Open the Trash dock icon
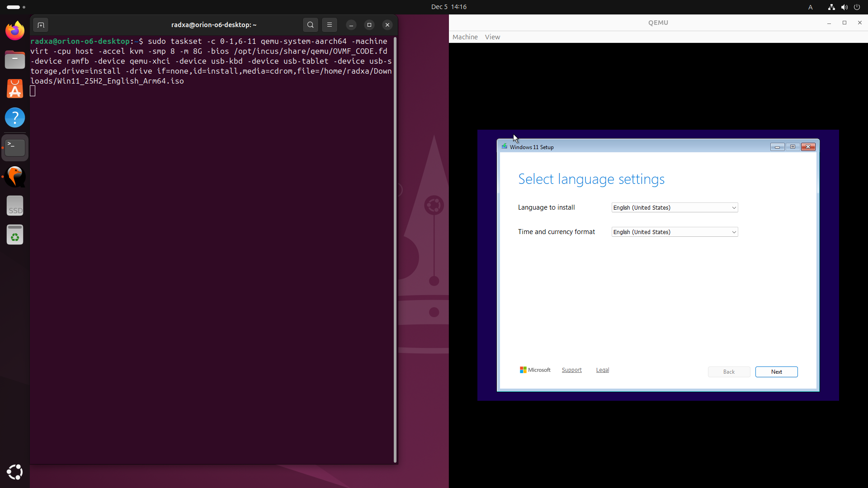The height and width of the screenshot is (488, 868). (15, 235)
